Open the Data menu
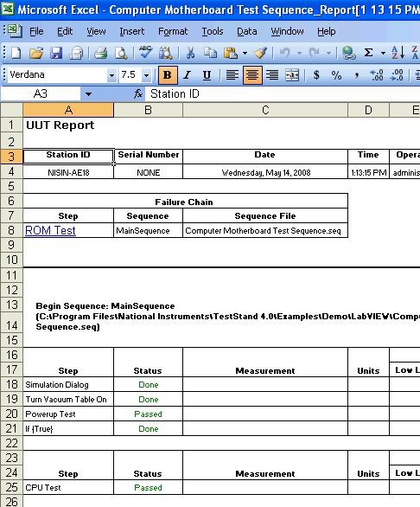 (247, 31)
